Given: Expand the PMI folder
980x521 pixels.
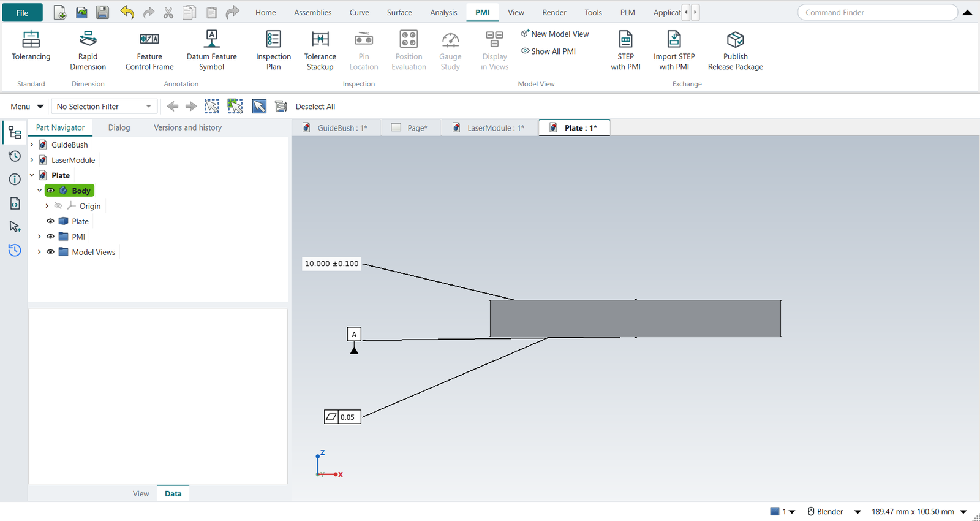Looking at the screenshot, I should 39,237.
